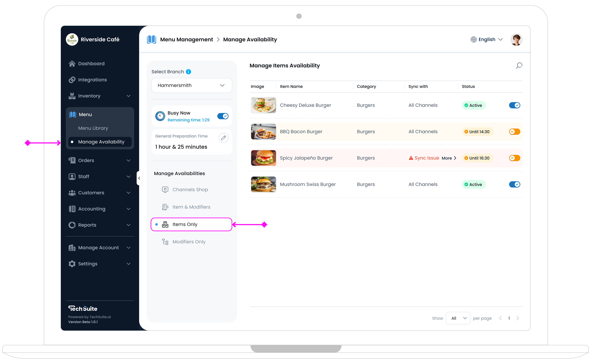Screen dimensions: 591x364
Task: Turn on the BBQ Bacon Burger availability toggle
Action: [x=514, y=132]
